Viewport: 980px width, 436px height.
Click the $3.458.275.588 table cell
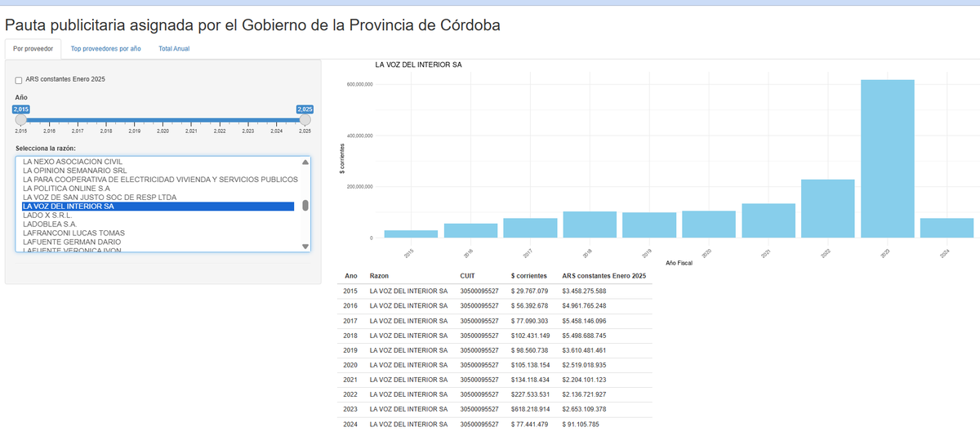pos(584,291)
